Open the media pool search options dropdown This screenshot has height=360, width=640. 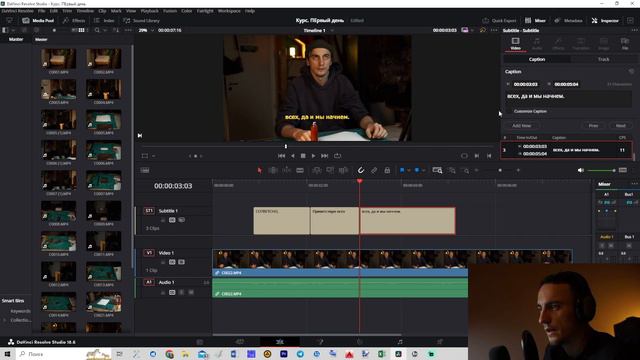coord(104,30)
